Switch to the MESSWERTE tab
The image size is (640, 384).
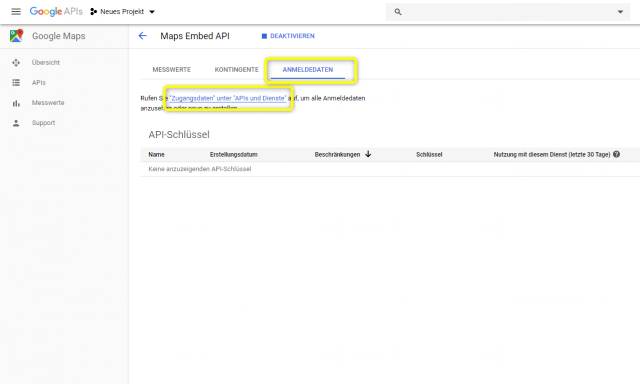click(171, 70)
